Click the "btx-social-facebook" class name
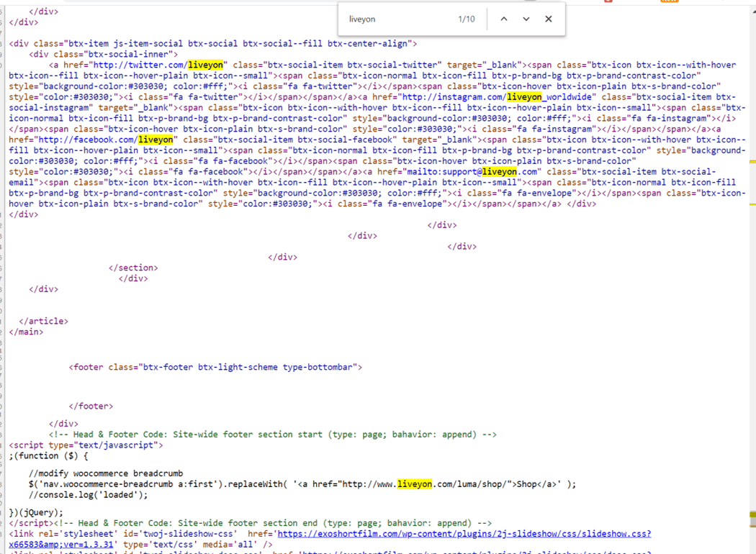The height and width of the screenshot is (554, 756). (345, 140)
